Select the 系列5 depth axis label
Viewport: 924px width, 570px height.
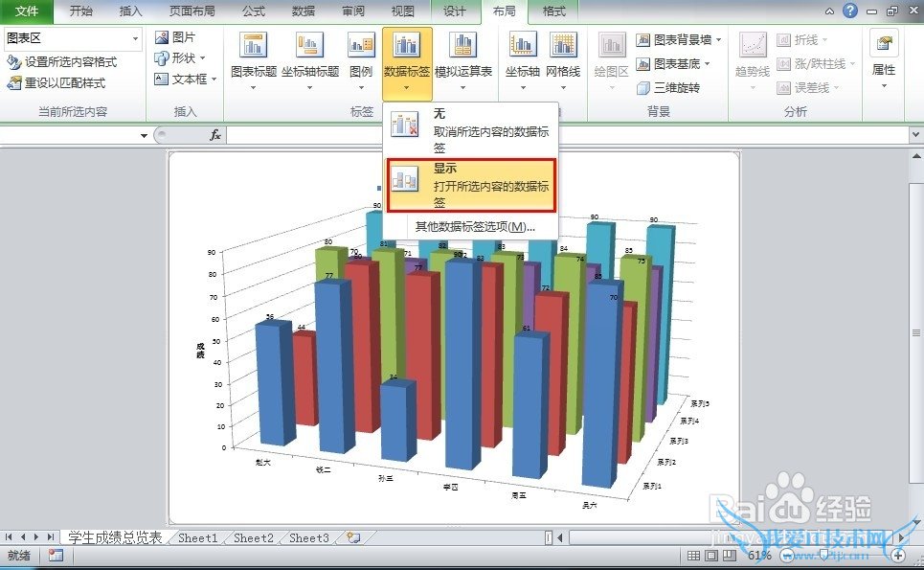point(700,403)
